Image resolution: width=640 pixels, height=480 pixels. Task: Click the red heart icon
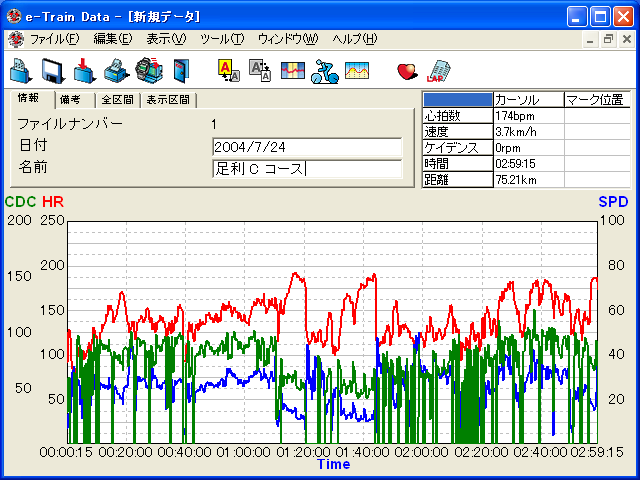406,70
